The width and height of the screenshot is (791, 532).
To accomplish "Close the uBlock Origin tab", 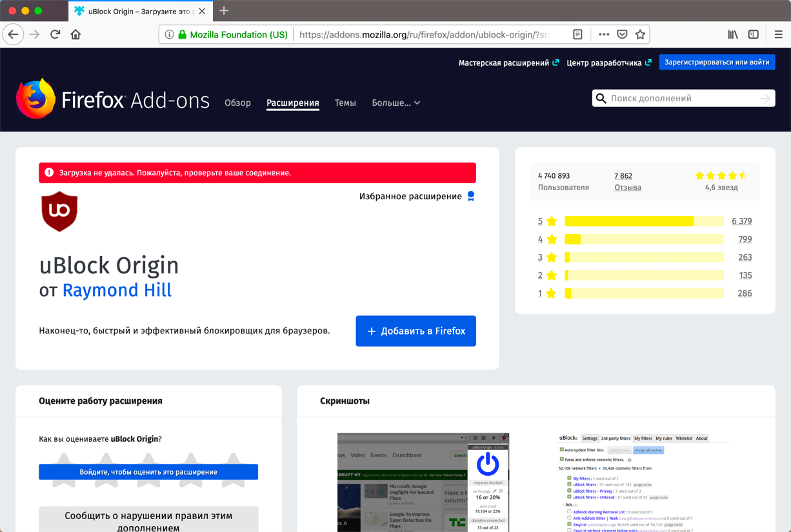I will click(x=202, y=11).
